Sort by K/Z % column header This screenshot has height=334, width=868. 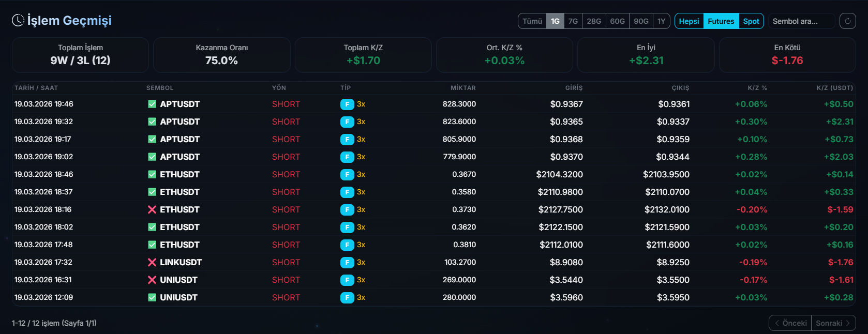point(757,88)
